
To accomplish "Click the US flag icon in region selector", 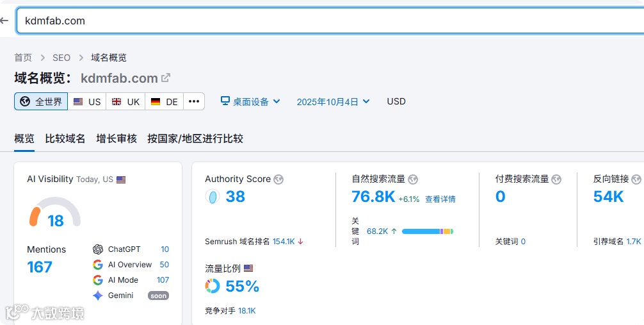I will (x=78, y=102).
